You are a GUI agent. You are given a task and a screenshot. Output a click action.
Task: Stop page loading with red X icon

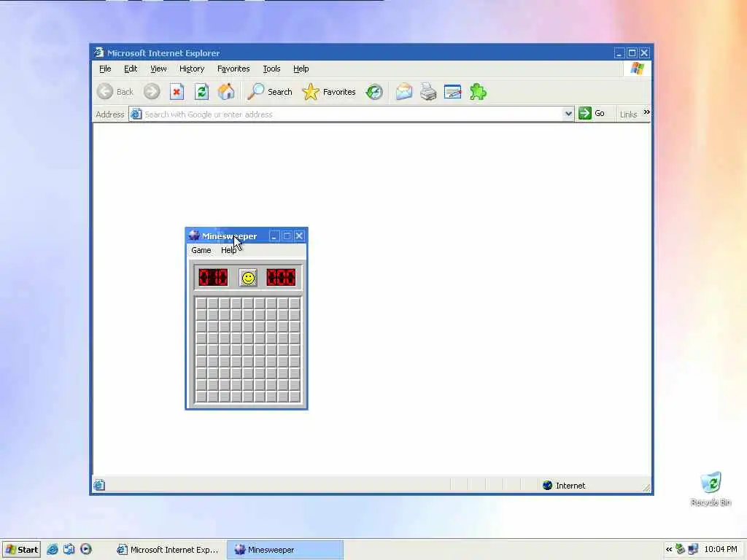pos(177,92)
